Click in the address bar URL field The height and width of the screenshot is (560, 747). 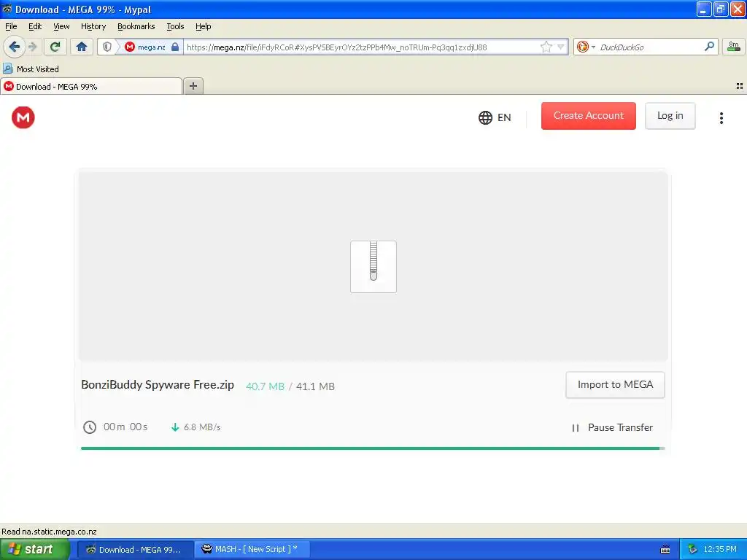[362, 47]
